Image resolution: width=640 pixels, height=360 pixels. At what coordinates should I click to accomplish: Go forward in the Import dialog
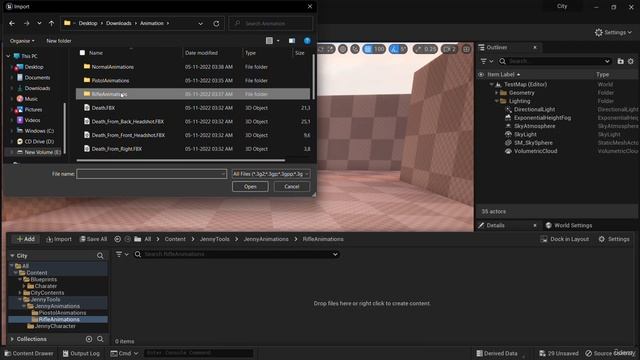pyautogui.click(x=27, y=23)
